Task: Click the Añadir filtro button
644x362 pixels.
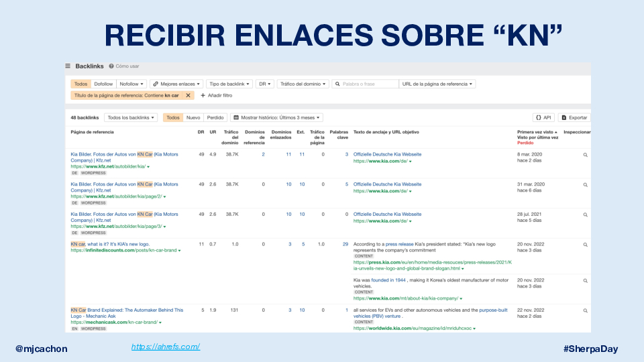Action: [x=217, y=95]
